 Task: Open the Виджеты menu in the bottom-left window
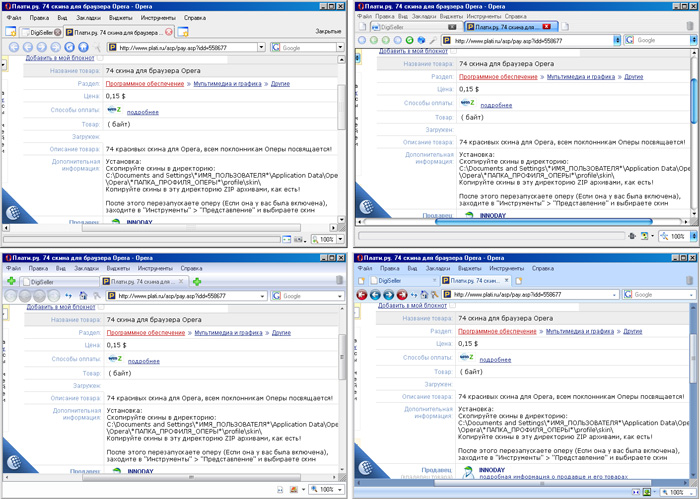(118, 268)
